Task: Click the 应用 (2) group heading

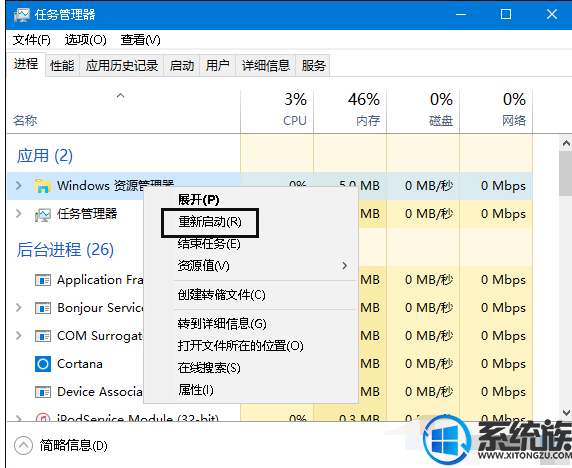Action: [45, 156]
